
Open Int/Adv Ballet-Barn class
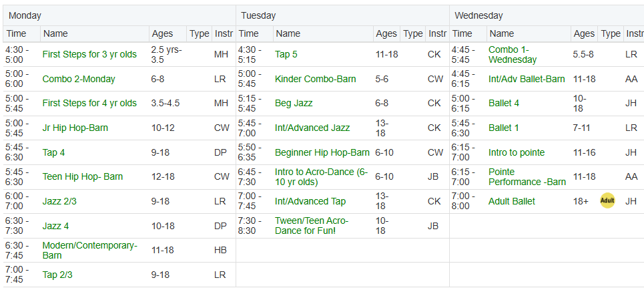[x=527, y=79]
